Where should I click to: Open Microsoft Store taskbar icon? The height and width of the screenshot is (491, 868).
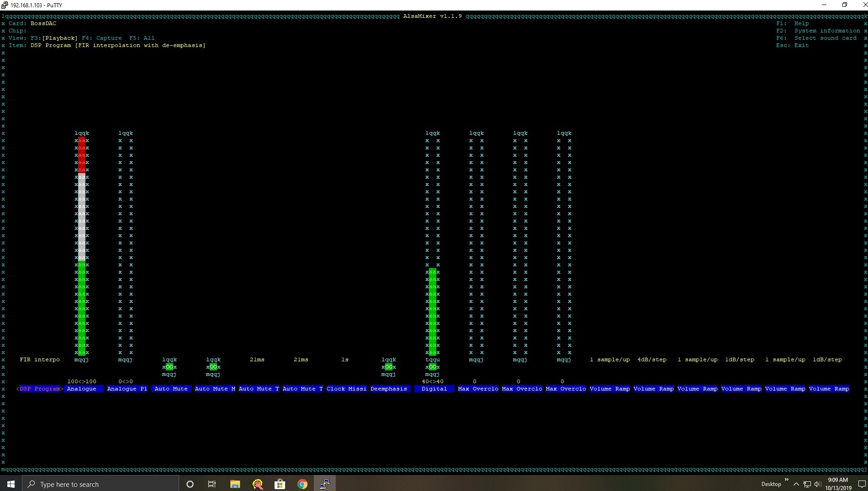(280, 484)
